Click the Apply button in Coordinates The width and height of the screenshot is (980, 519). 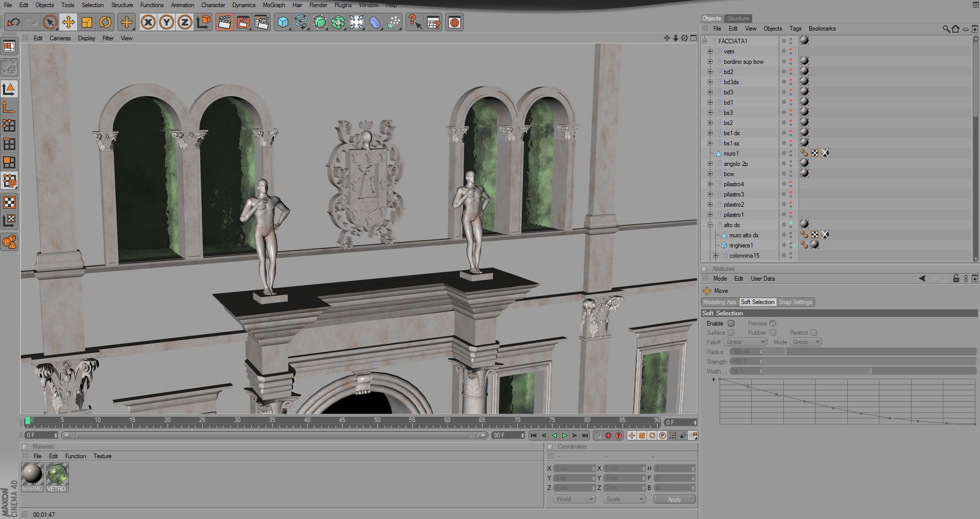(x=674, y=500)
